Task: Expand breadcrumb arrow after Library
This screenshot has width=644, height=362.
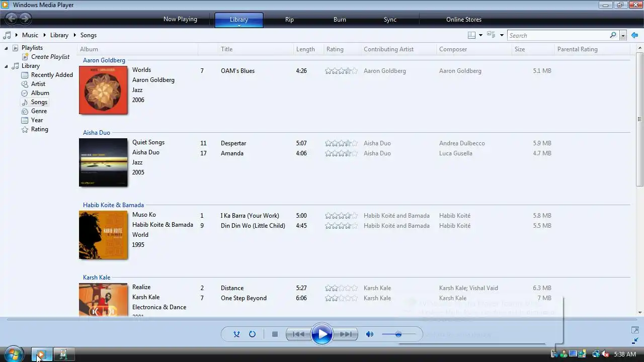Action: coord(74,35)
